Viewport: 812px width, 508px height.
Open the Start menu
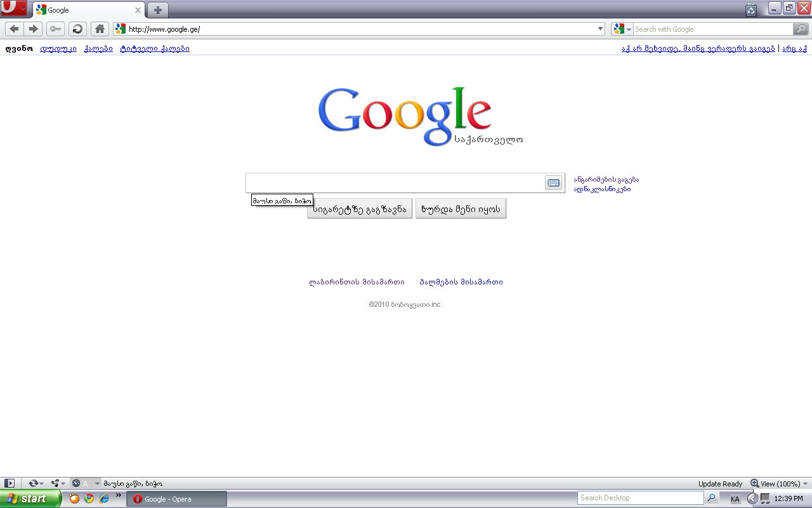coord(30,498)
